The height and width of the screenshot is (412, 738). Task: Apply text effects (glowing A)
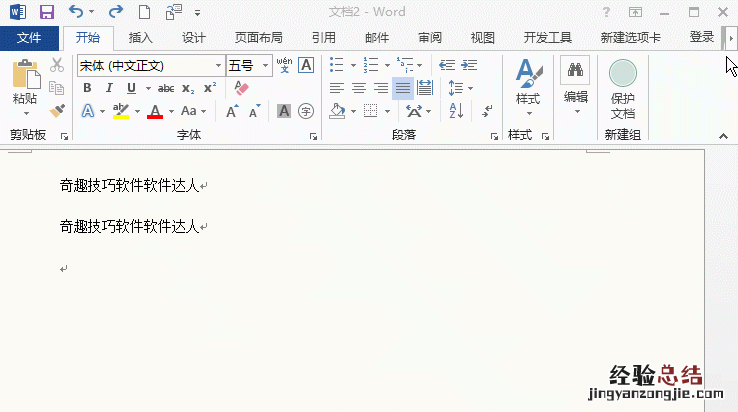click(x=88, y=111)
